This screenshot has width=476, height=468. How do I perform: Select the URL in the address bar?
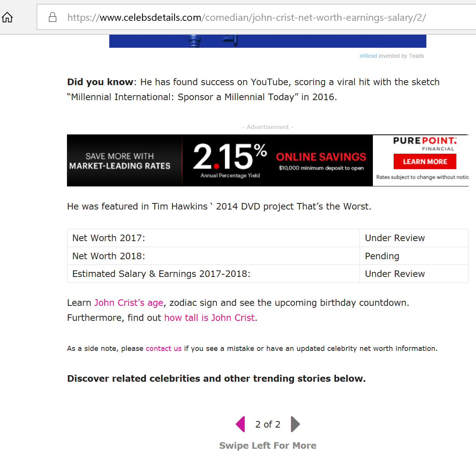coord(247,17)
